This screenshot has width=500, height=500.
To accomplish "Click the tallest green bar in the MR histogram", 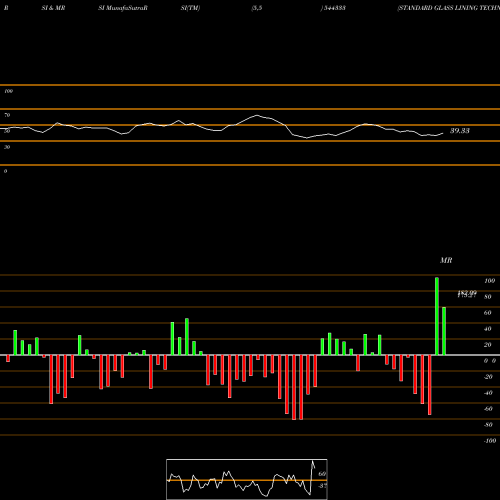I will pyautogui.click(x=437, y=316).
